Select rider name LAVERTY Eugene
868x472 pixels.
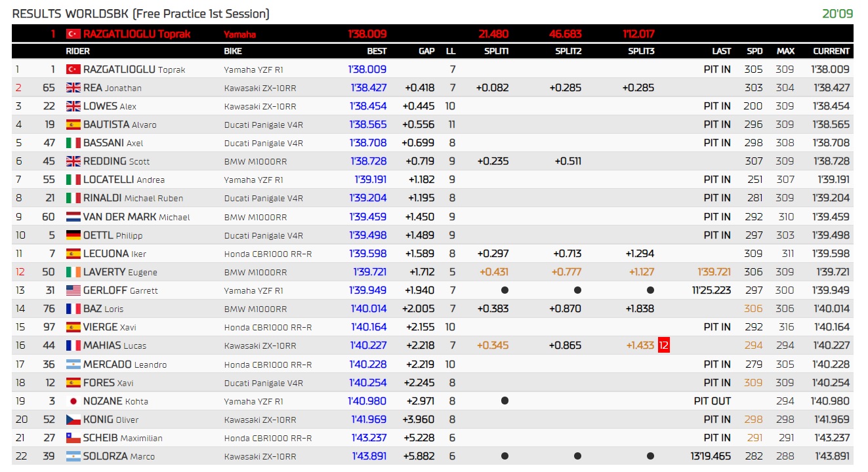point(120,272)
